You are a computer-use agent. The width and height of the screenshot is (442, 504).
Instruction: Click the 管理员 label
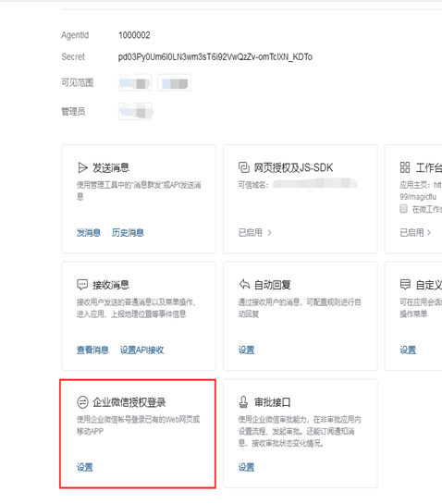point(73,112)
